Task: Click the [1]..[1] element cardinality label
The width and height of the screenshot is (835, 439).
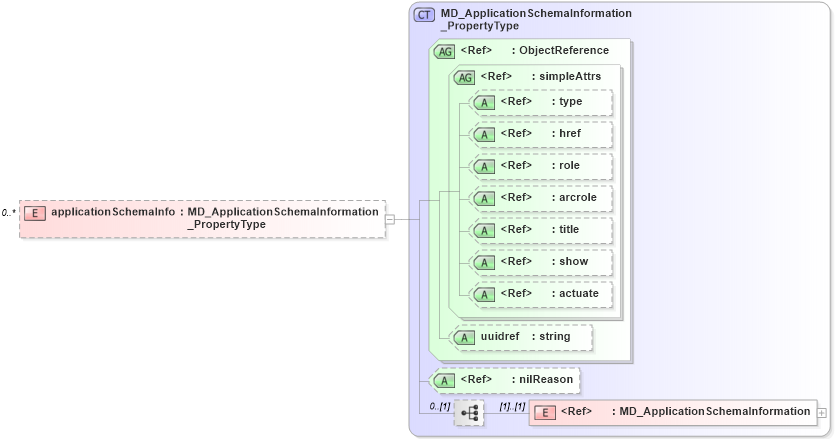Action: pyautogui.click(x=512, y=407)
